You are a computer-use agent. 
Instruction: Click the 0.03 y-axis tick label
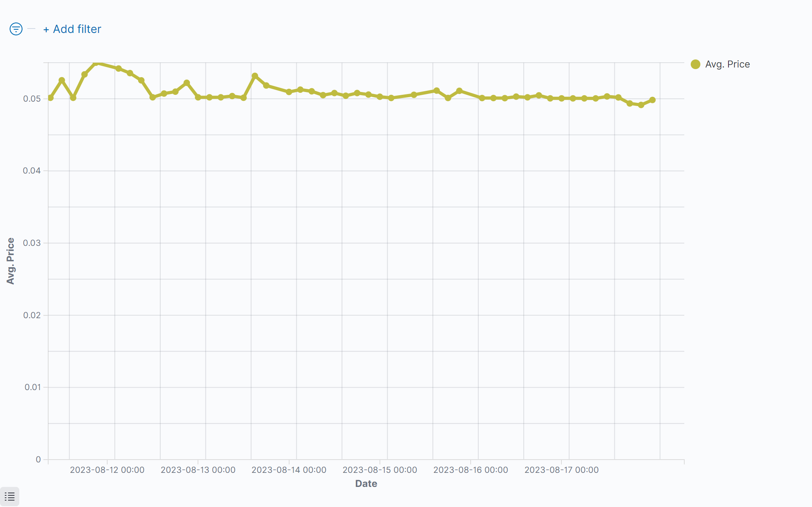tap(32, 243)
